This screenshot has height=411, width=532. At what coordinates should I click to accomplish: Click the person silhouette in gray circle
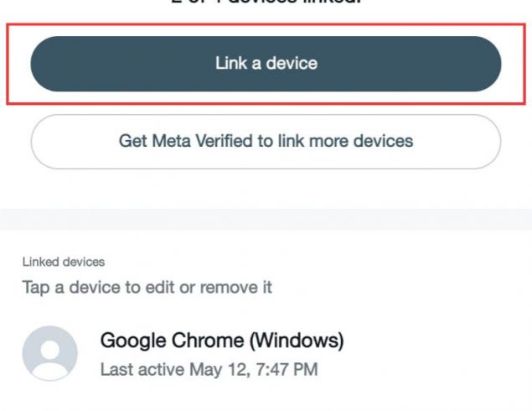[x=50, y=358]
